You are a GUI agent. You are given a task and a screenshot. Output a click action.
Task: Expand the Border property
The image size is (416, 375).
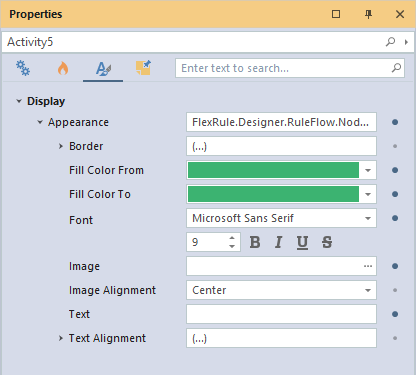point(61,146)
